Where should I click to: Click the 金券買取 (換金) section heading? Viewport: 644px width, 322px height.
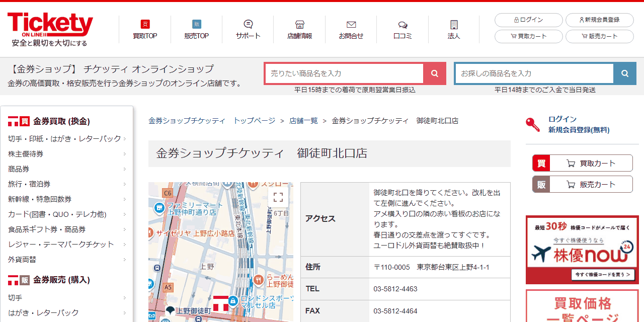pyautogui.click(x=61, y=121)
